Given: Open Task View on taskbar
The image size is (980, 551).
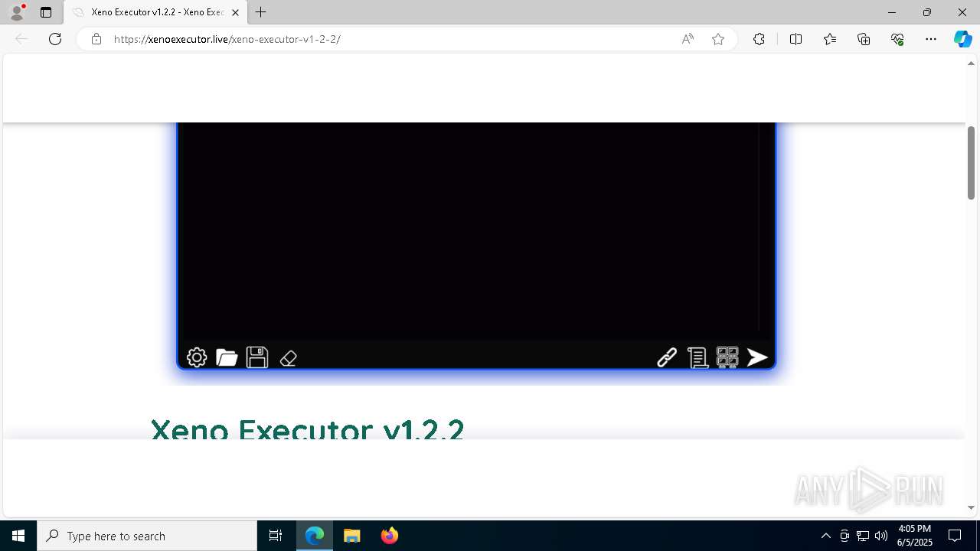Looking at the screenshot, I should point(276,536).
